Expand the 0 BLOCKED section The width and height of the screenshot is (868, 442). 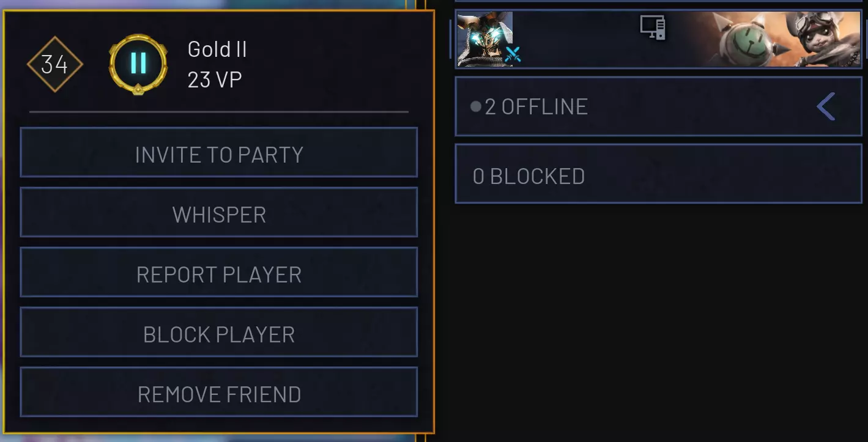pos(658,174)
